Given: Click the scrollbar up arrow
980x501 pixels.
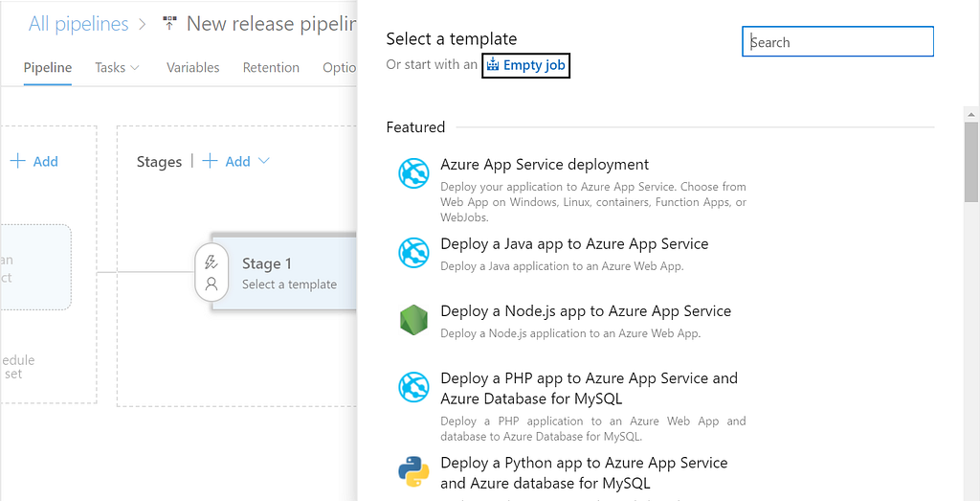Looking at the screenshot, I should pyautogui.click(x=970, y=114).
